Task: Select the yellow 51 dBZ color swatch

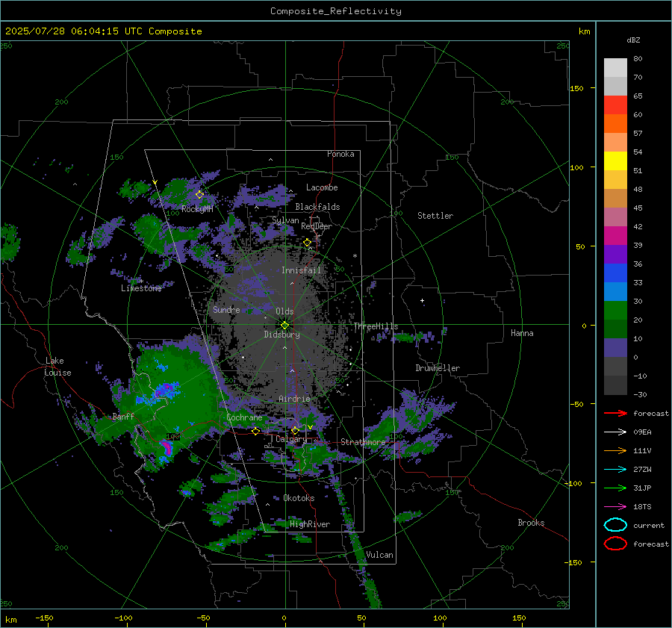Action: pos(615,161)
